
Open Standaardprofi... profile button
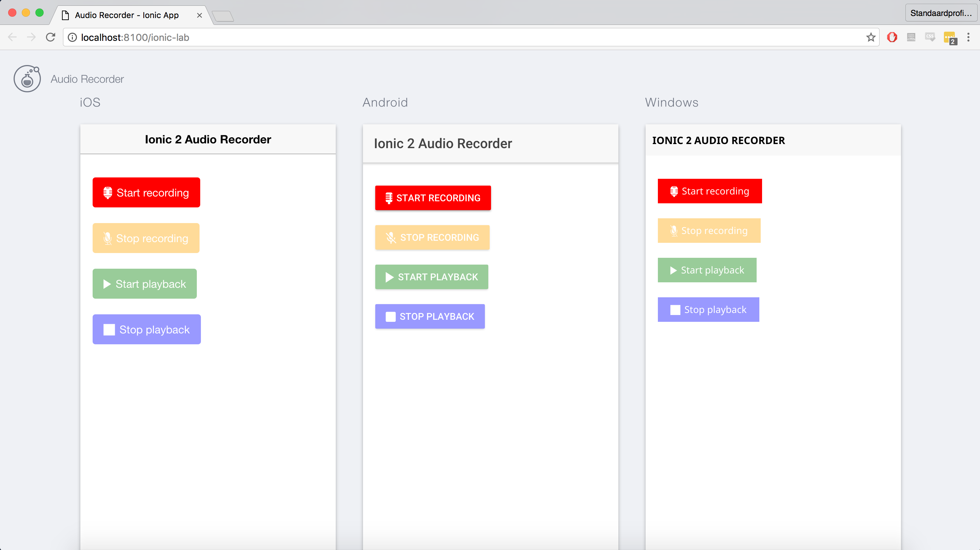point(941,13)
